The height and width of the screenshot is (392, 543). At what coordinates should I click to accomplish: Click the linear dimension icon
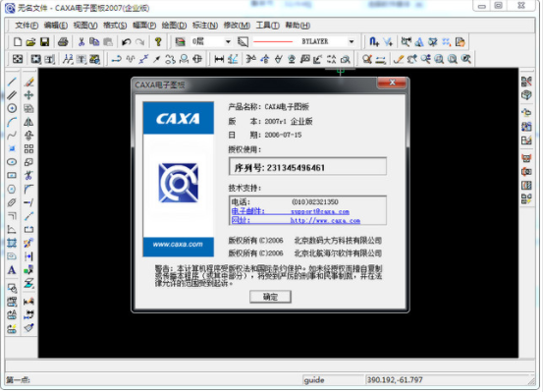[x=219, y=59]
